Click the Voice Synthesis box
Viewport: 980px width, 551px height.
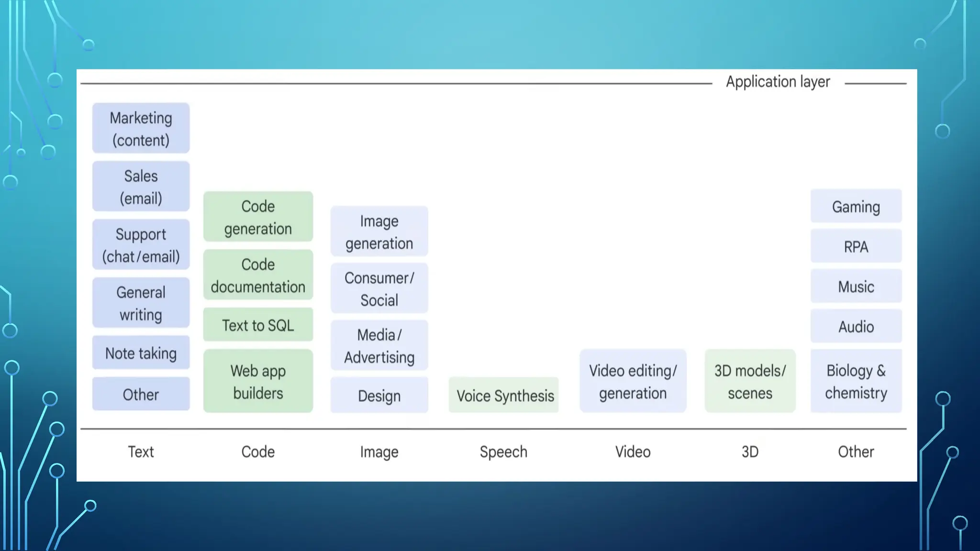pos(504,395)
